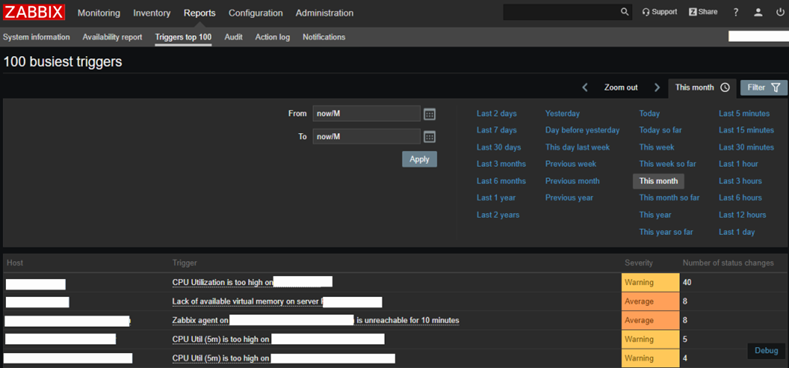Select the highlighted This month range
This screenshot has height=368, width=789.
click(x=658, y=181)
